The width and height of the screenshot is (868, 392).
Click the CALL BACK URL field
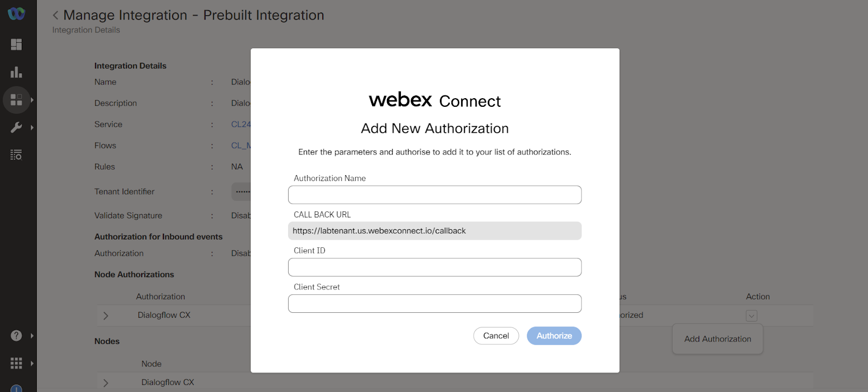[435, 231]
